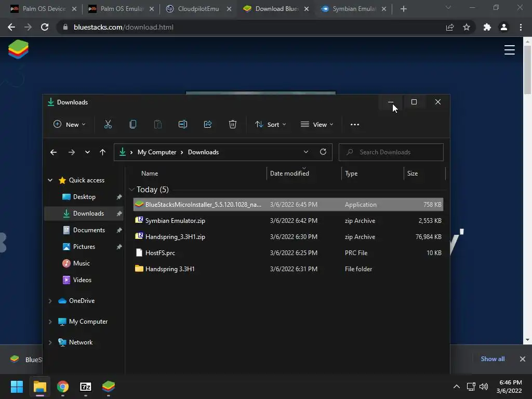Collapse the Quick access tree node
The width and height of the screenshot is (532, 399).
pos(50,180)
